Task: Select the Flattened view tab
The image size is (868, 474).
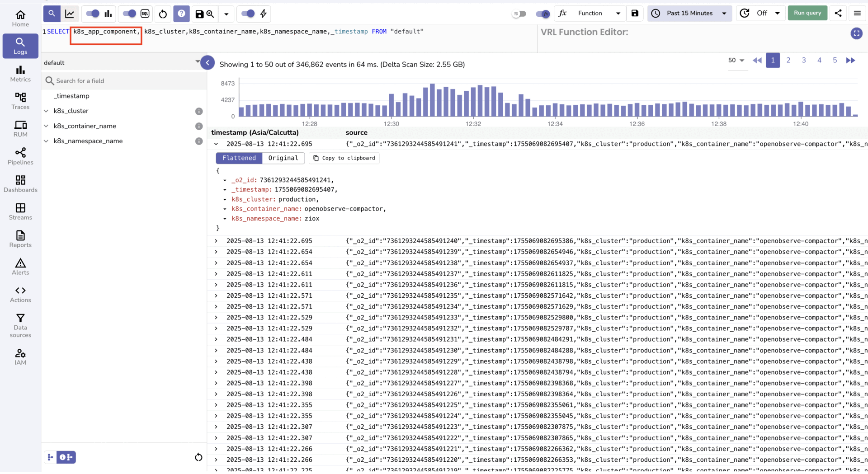Action: coord(239,158)
